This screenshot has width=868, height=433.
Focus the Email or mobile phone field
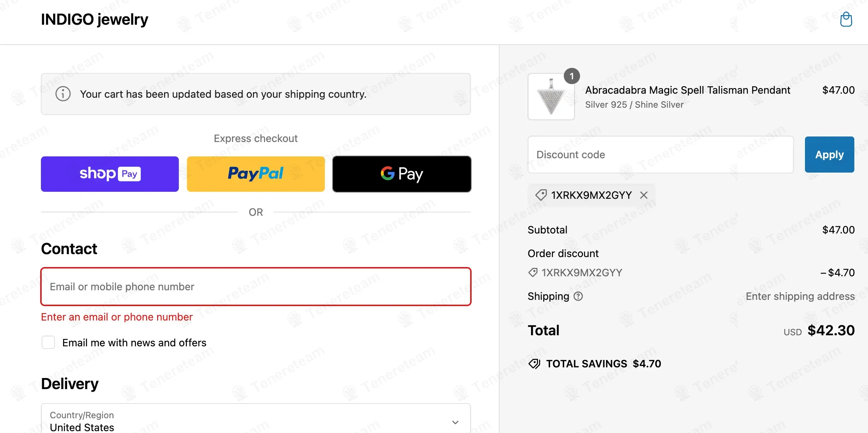(256, 287)
